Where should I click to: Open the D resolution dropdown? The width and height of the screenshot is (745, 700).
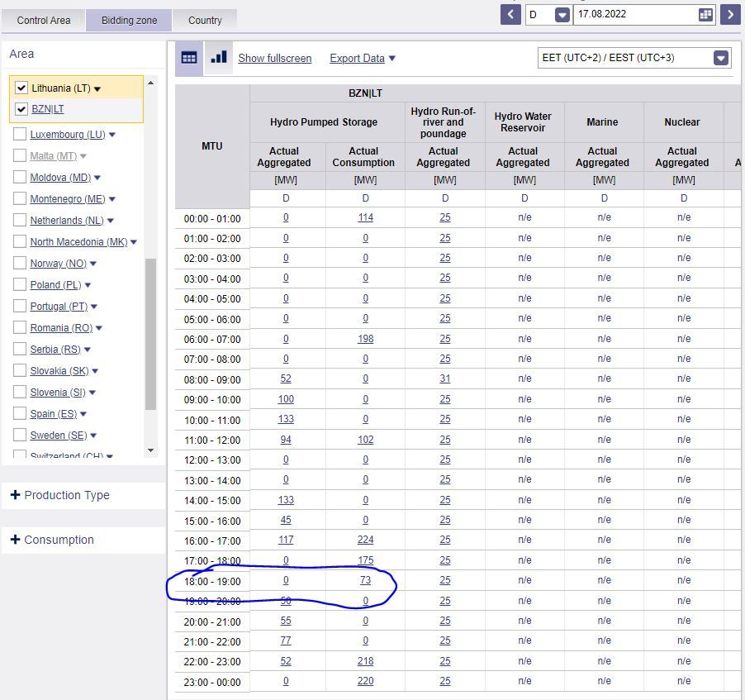[562, 15]
